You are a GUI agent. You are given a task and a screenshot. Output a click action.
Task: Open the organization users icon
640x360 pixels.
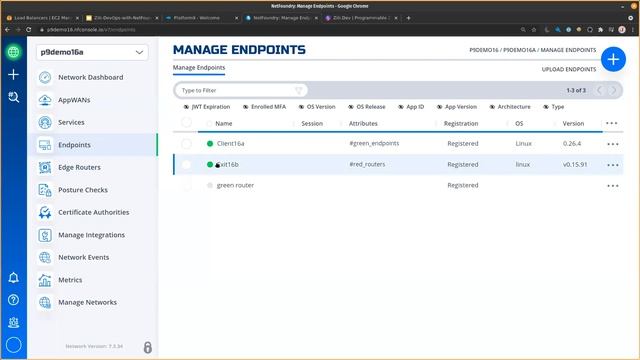pos(13,322)
